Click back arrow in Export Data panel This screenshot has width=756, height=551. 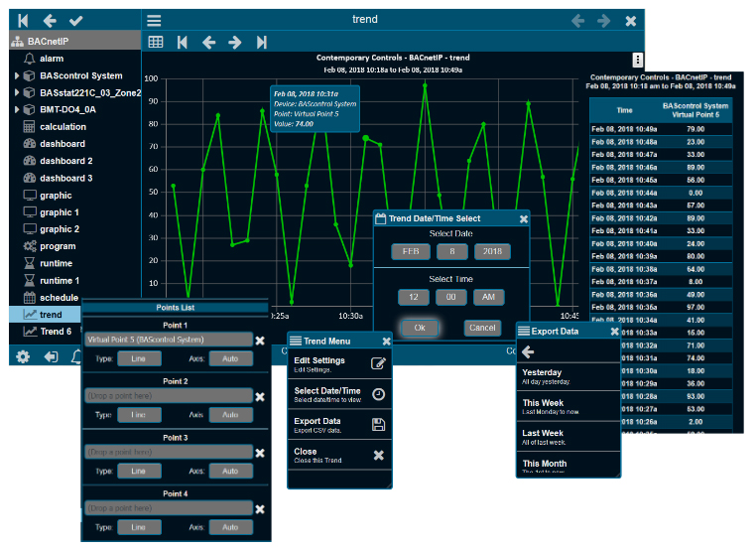(x=528, y=351)
